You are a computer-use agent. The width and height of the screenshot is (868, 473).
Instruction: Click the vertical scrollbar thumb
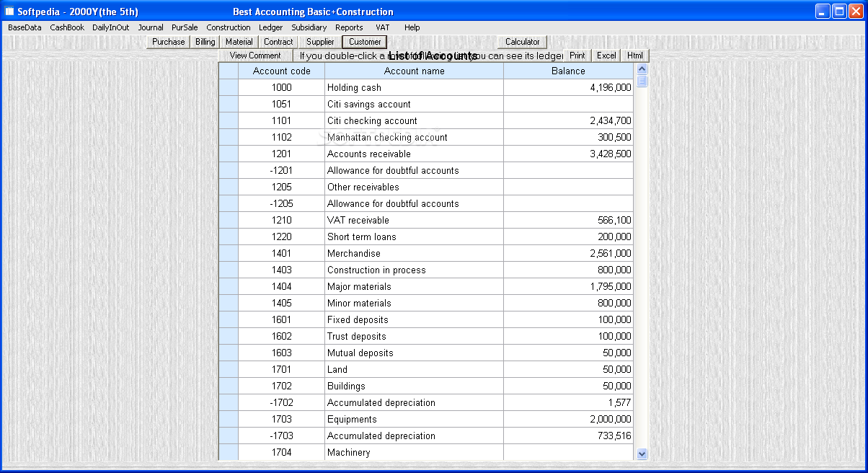[x=642, y=81]
